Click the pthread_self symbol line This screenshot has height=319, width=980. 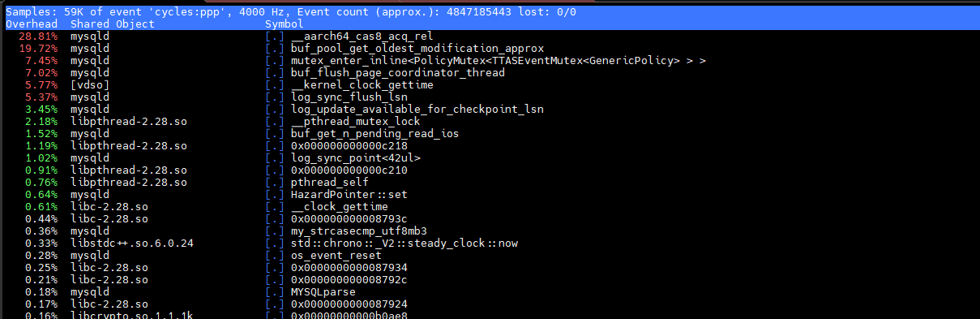[x=490, y=183]
